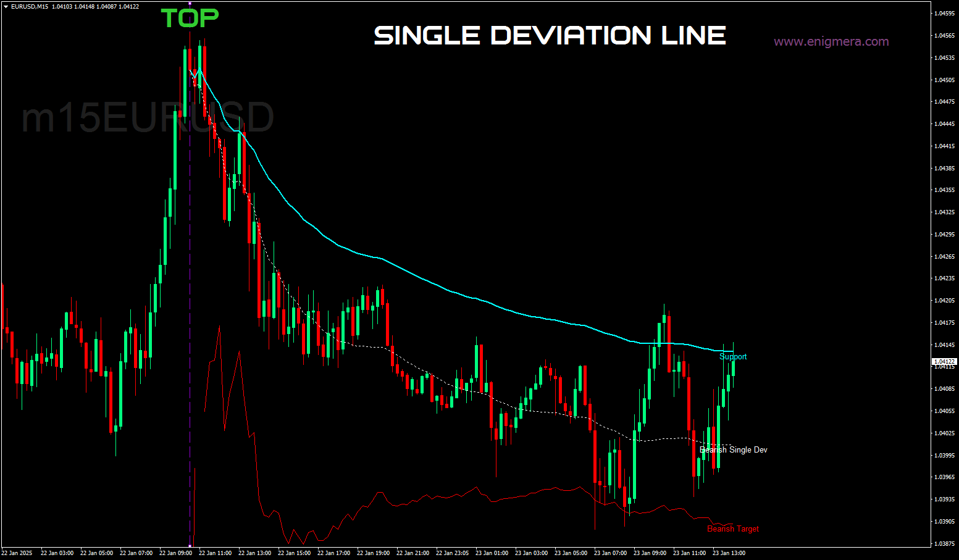Image resolution: width=959 pixels, height=560 pixels.
Task: Click the 23 Jan 01:00 time label
Action: [x=492, y=553]
